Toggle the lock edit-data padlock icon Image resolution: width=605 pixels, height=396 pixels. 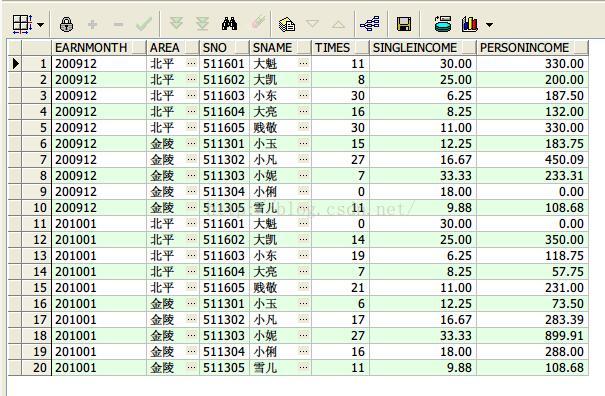(67, 24)
